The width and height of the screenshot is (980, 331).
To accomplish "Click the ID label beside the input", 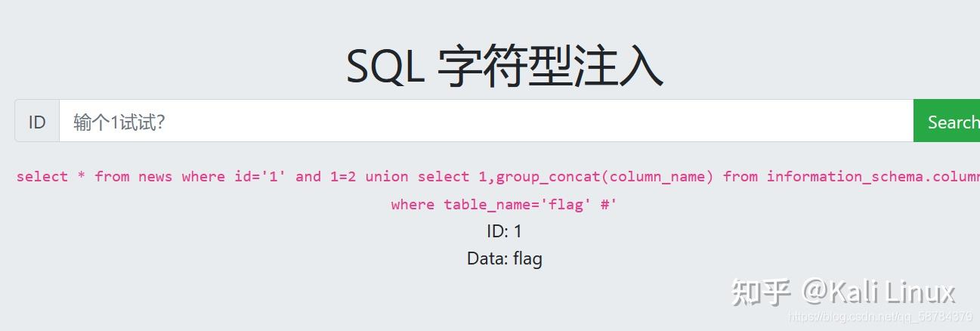I will click(x=37, y=121).
